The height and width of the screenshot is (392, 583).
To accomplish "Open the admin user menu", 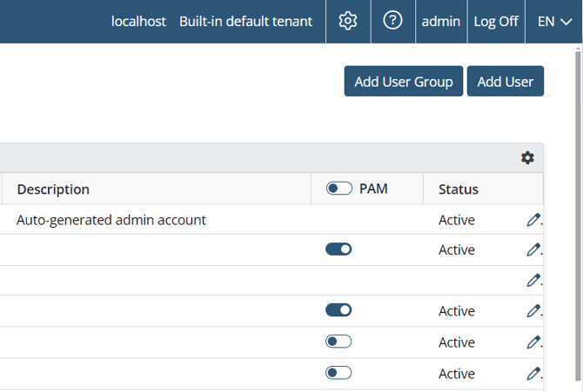I will (440, 22).
